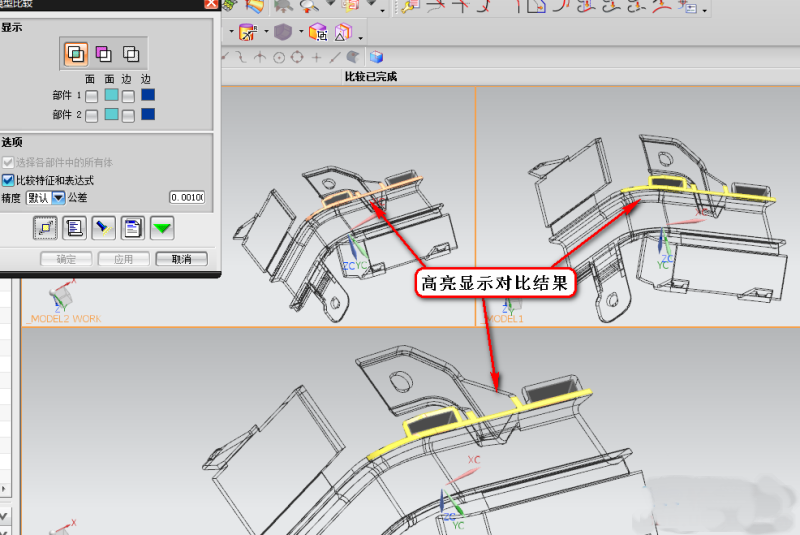Screen dimensions: 800x535
Task: Close the model compare dialog with red X
Action: (x=210, y=4)
